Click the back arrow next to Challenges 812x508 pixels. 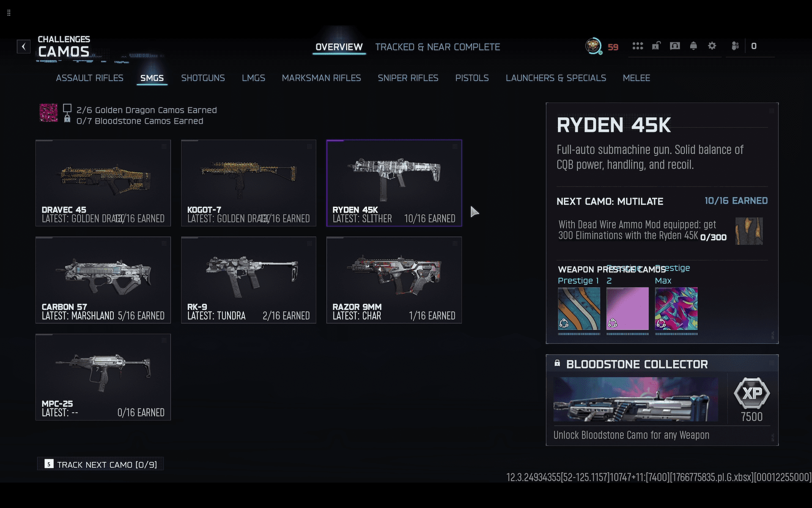(24, 47)
